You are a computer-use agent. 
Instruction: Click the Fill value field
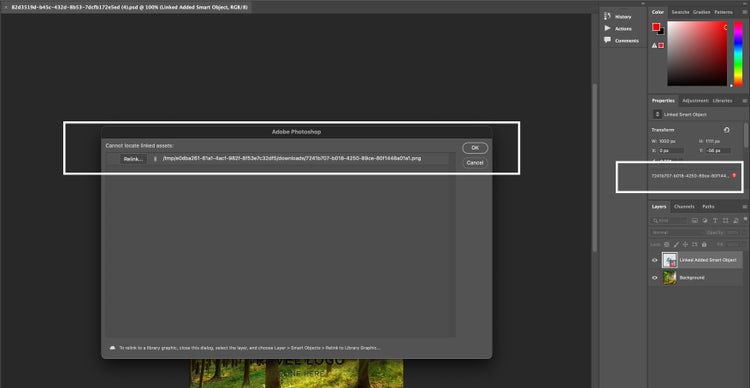tap(732, 244)
